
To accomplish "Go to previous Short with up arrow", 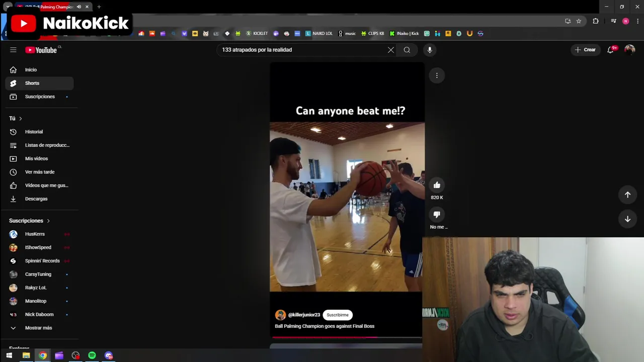I will pyautogui.click(x=627, y=195).
